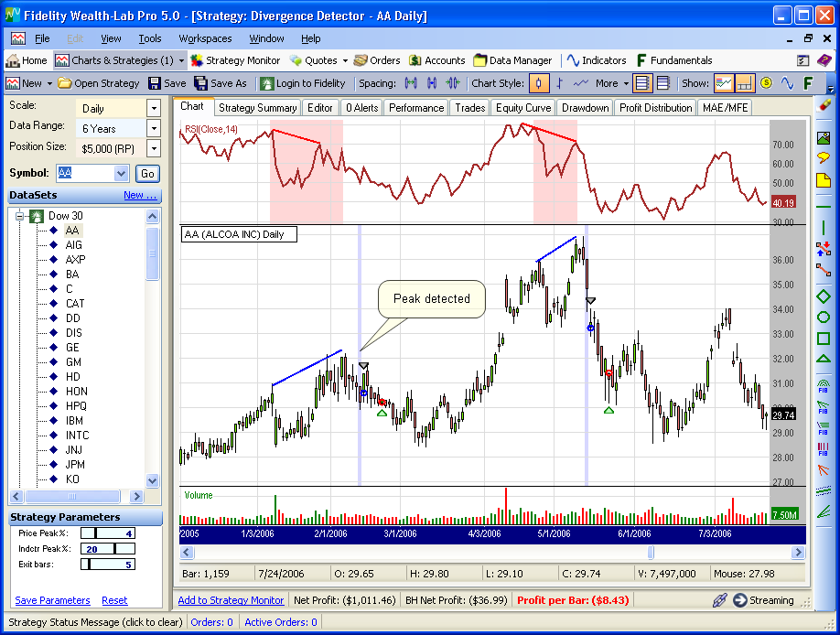Image resolution: width=840 pixels, height=635 pixels.
Task: Open the Scale dropdown set to Daily
Action: 153,107
